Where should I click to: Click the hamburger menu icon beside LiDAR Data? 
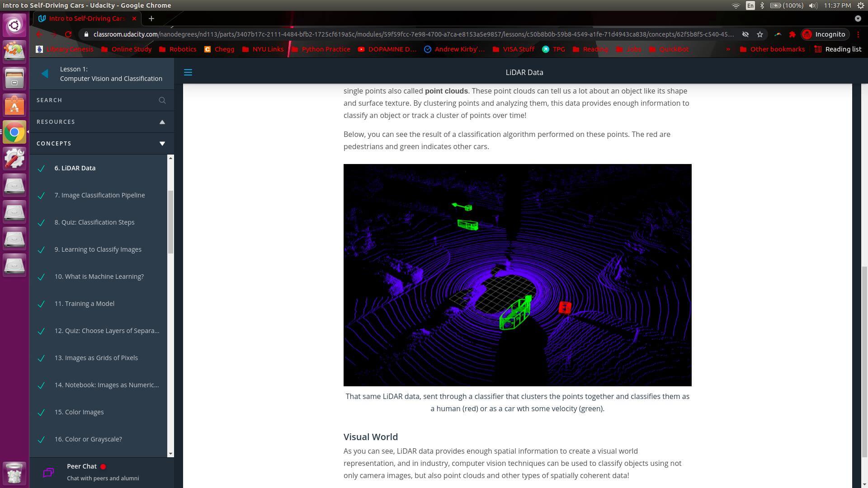click(188, 72)
